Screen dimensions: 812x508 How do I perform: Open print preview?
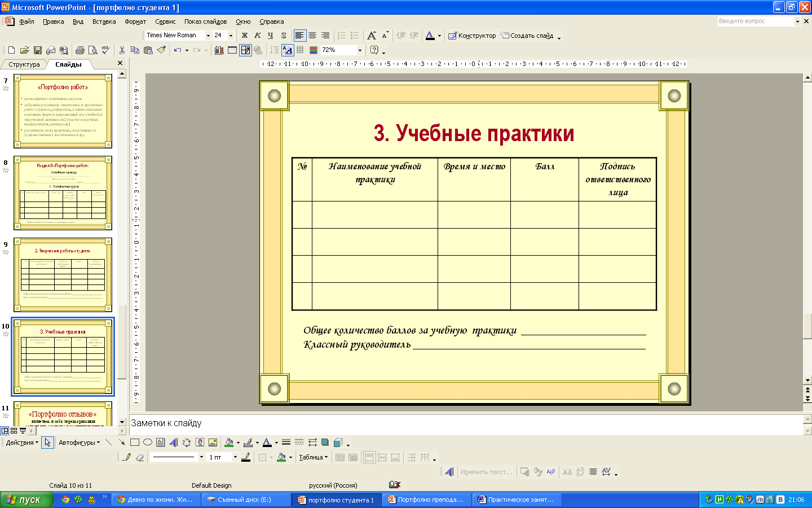tap(92, 50)
